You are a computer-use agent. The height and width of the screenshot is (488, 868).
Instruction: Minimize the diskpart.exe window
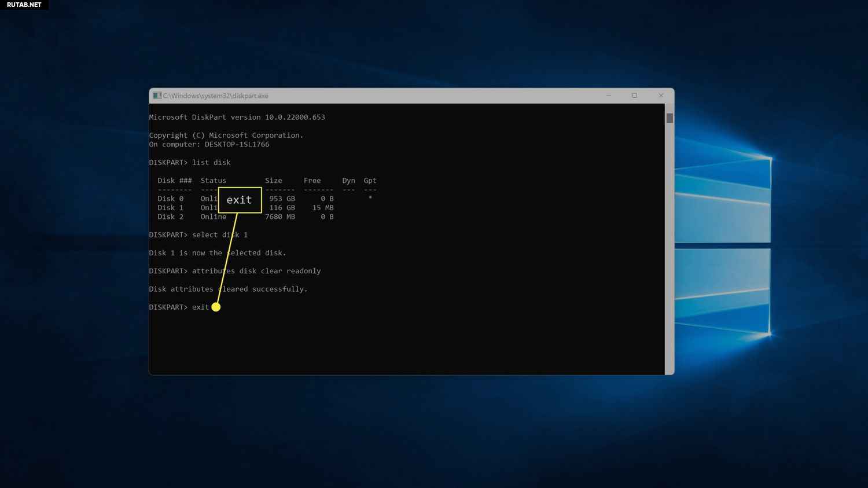[609, 96]
